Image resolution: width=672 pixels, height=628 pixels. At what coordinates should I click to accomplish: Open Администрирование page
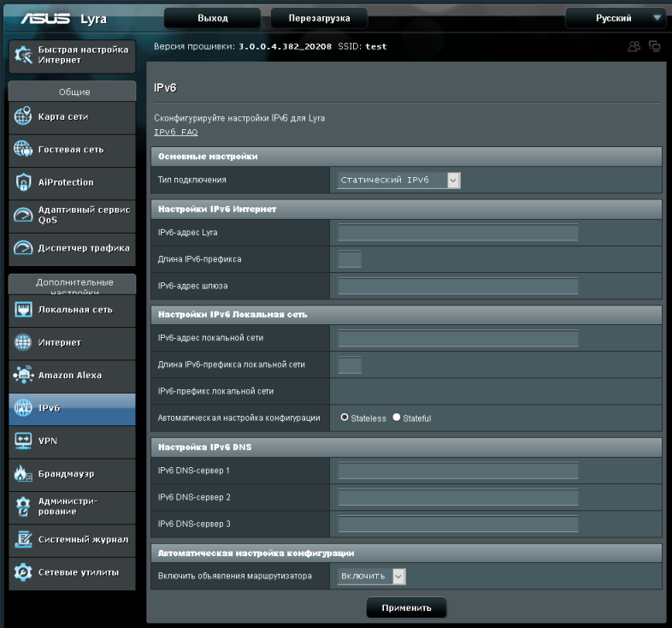72,507
